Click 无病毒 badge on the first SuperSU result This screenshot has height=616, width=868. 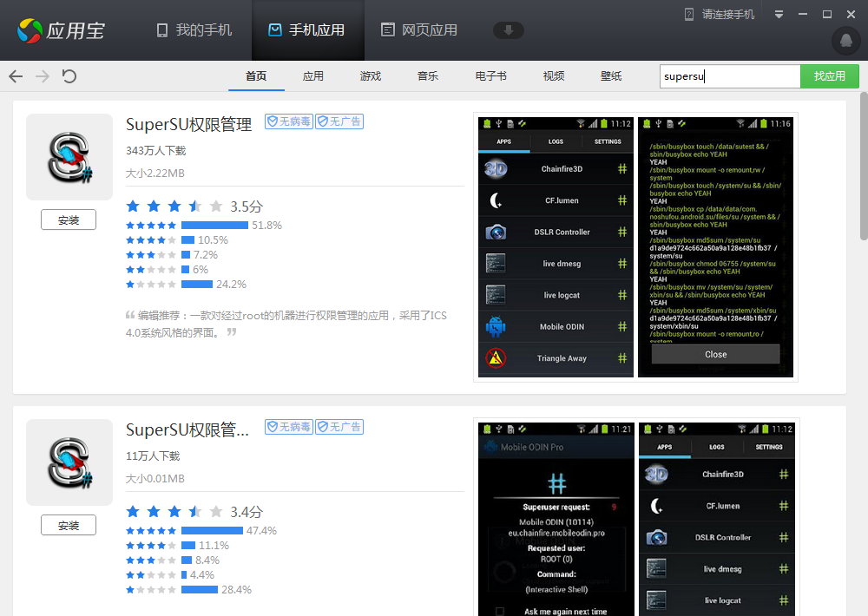click(x=289, y=121)
